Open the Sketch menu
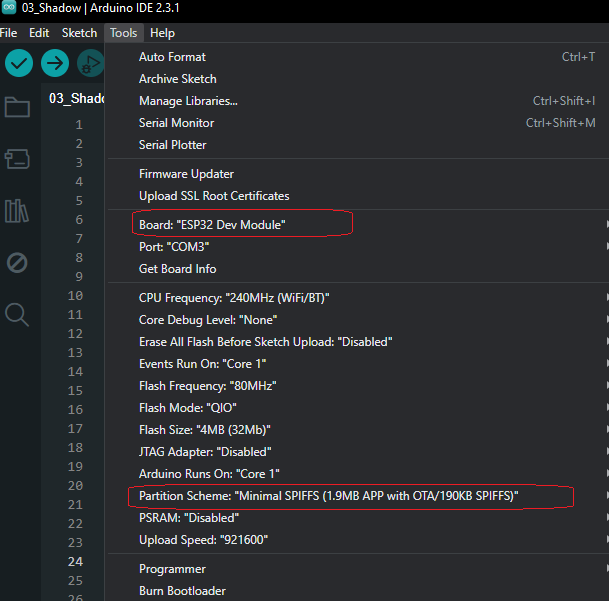The width and height of the screenshot is (609, 601). tap(79, 33)
